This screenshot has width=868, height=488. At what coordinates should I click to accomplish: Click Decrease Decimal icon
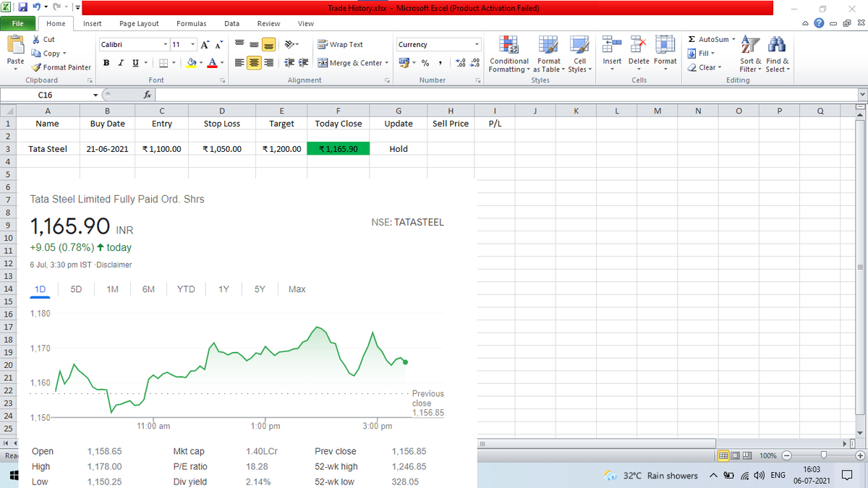point(474,63)
